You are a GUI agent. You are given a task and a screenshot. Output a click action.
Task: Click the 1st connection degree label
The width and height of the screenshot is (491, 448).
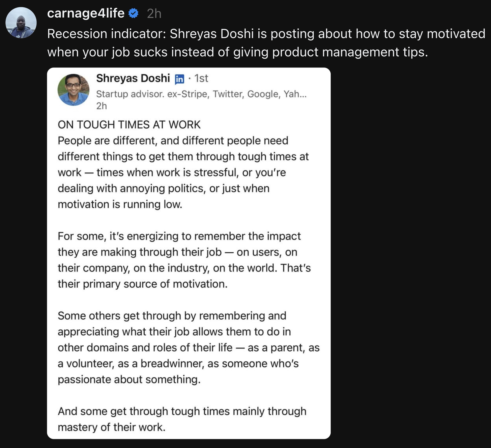pos(201,78)
